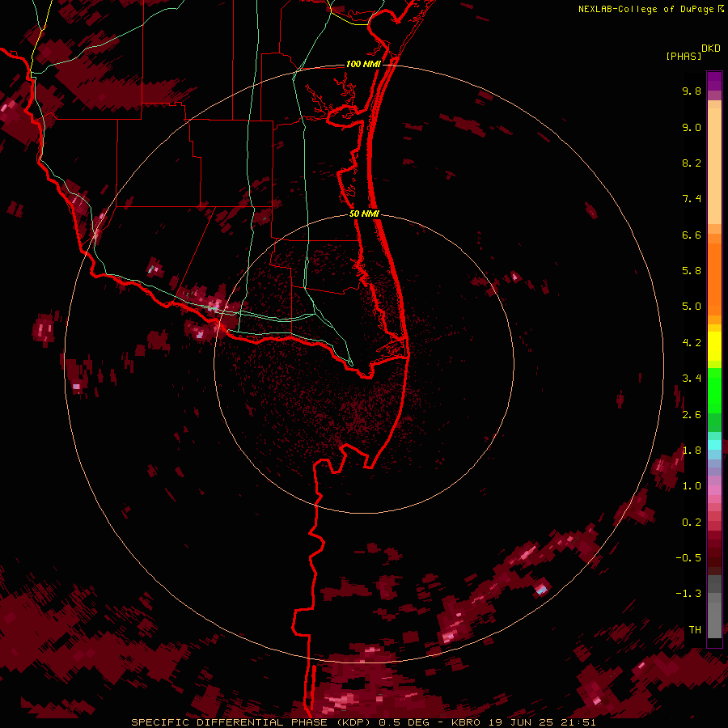
Task: Click the TH threshold label
Action: click(695, 630)
